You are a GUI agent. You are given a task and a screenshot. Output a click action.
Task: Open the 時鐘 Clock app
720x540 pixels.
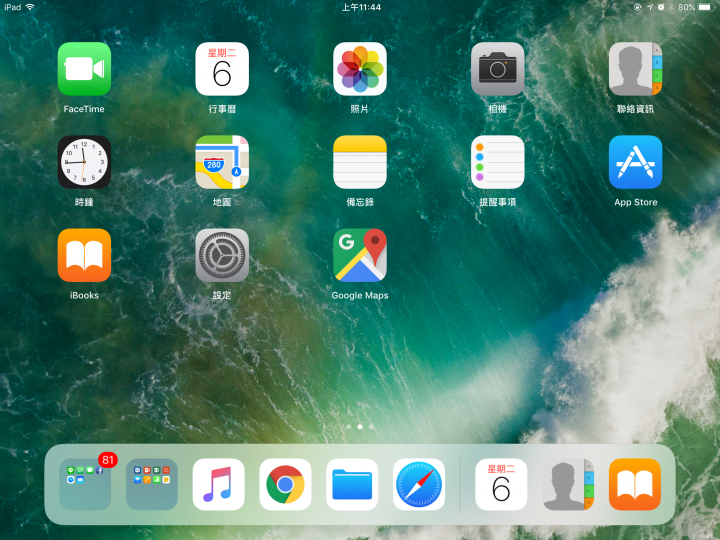click(x=84, y=162)
